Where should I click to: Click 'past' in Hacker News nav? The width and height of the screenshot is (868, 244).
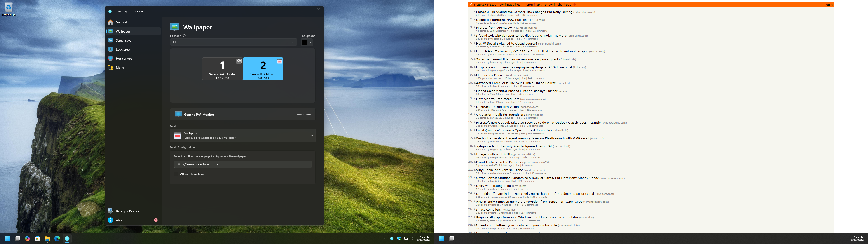coord(510,5)
